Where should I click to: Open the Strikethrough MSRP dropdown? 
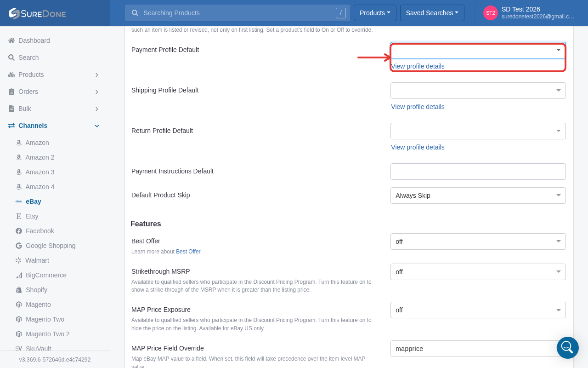tap(478, 272)
